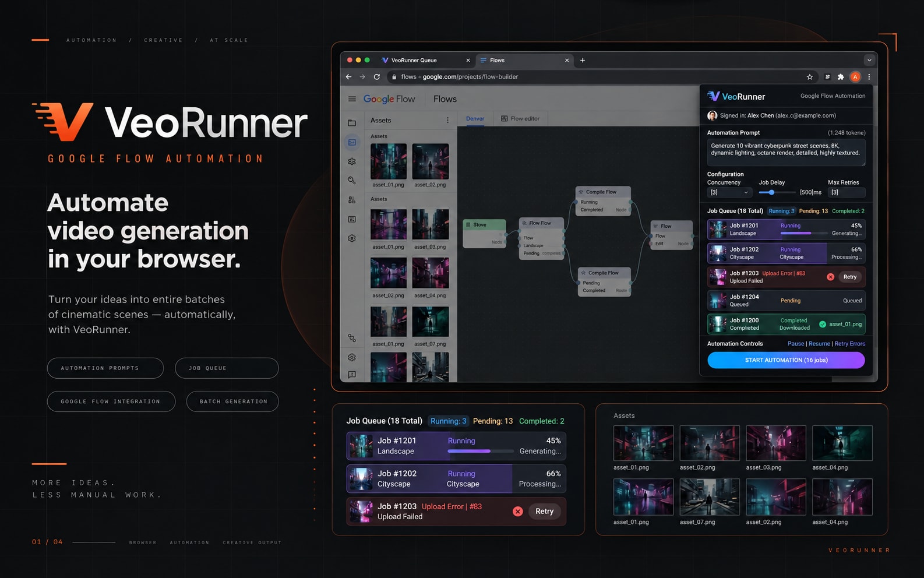The image size is (924, 578).
Task: Click into the Automation Prompt text box
Action: click(x=786, y=152)
